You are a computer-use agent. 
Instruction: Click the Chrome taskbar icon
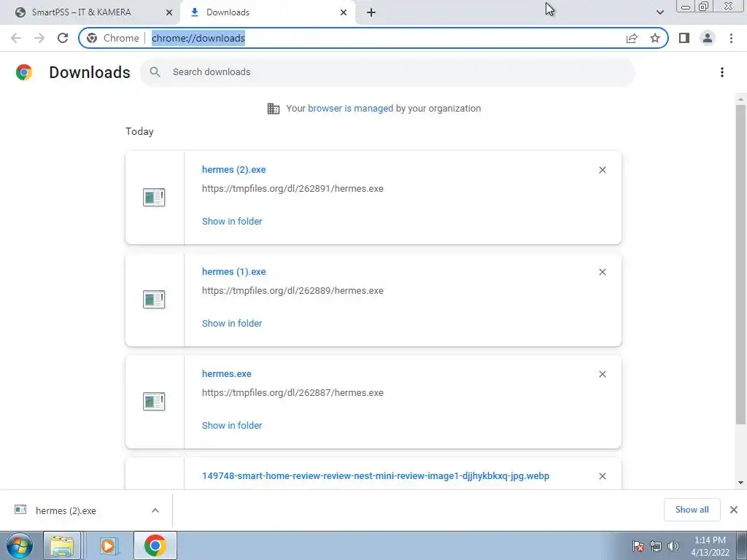pyautogui.click(x=155, y=545)
